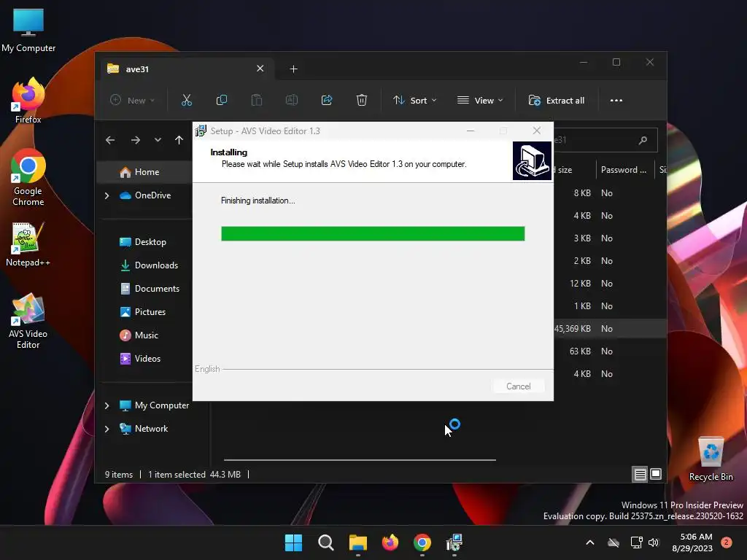Click the volume speaker icon in system tray
The width and height of the screenshot is (747, 560).
[x=654, y=542]
